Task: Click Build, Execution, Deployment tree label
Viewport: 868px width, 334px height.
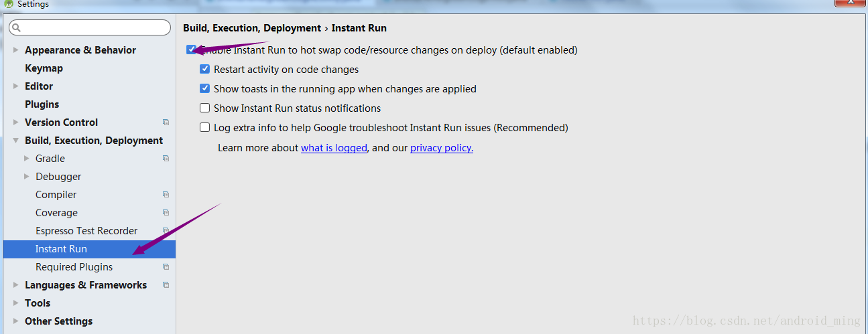Action: 94,141
